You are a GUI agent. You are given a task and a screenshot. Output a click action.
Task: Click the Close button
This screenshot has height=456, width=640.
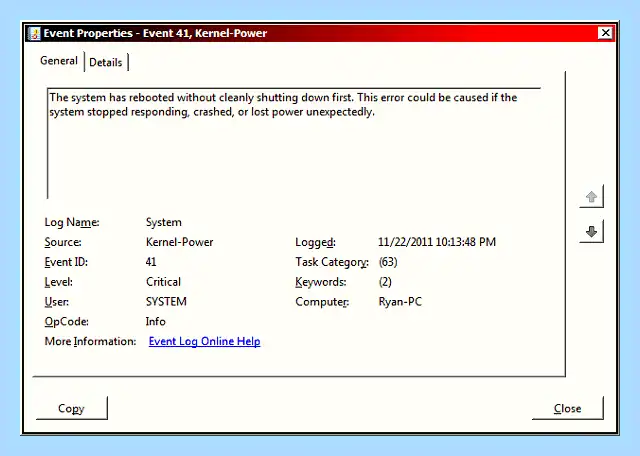[x=567, y=408]
